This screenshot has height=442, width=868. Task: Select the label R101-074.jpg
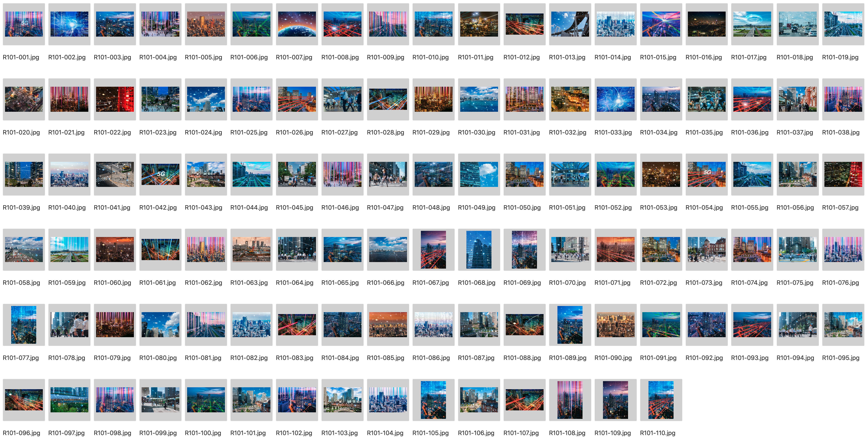click(749, 282)
